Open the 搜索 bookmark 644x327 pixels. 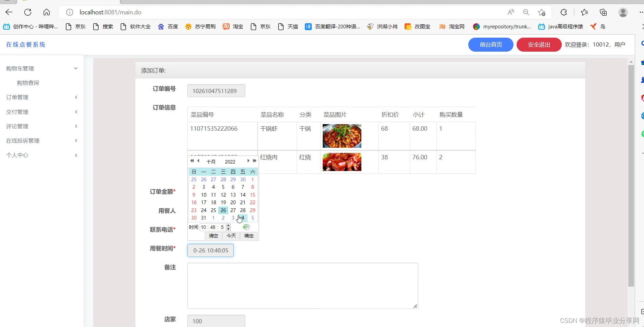[103, 26]
